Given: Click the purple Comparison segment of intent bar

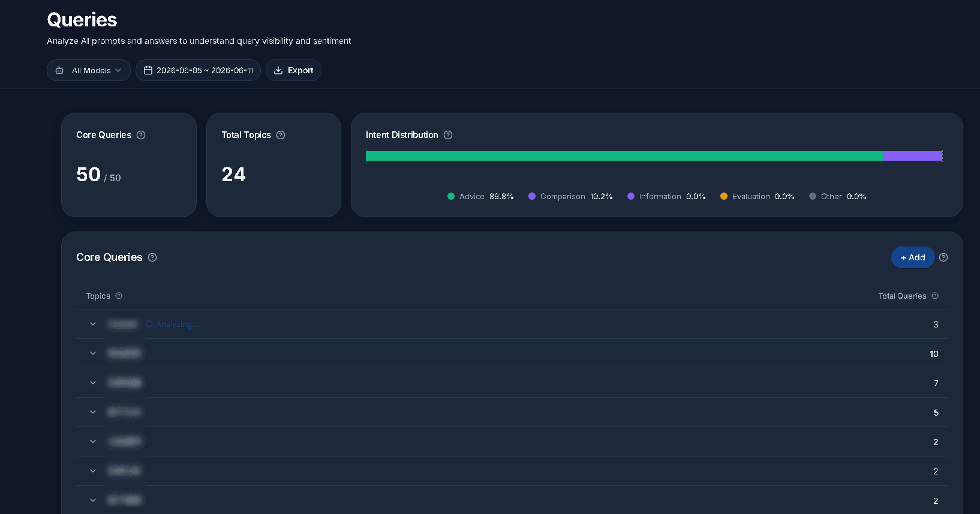Looking at the screenshot, I should click(x=913, y=156).
